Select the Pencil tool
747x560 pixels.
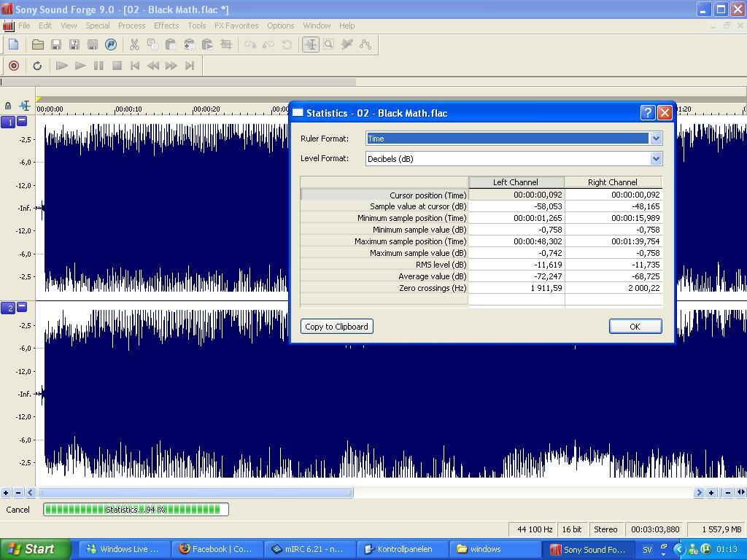point(347,44)
